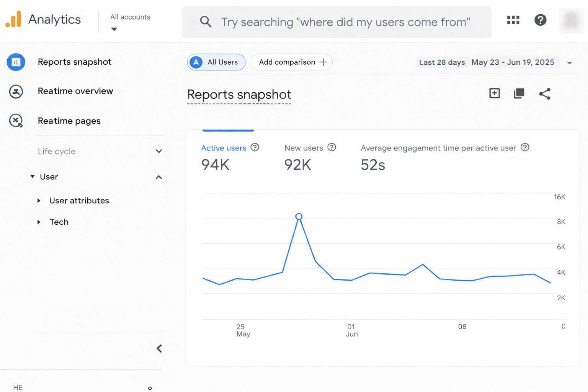Screen dimensions: 588x392
Task: Click the Realtime overview icon
Action: point(16,91)
